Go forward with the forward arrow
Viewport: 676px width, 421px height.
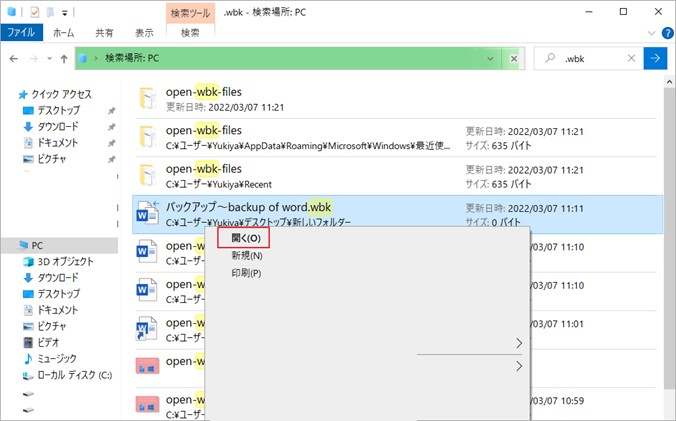point(34,59)
